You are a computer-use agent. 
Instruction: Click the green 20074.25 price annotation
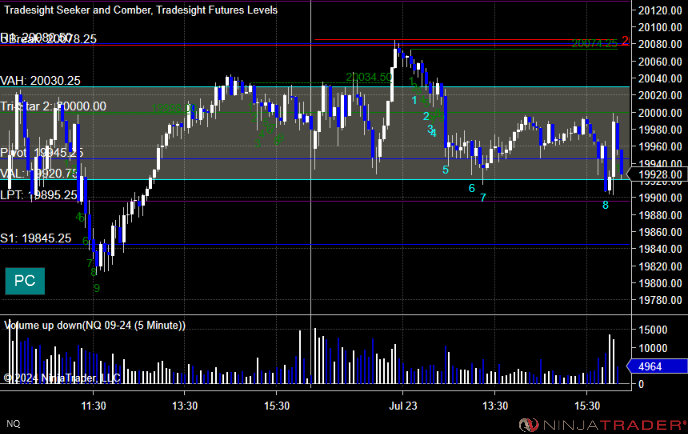(595, 43)
